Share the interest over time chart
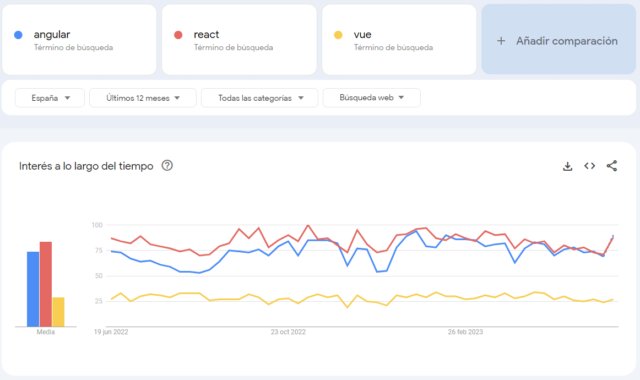This screenshot has height=380, width=640. coord(612,166)
